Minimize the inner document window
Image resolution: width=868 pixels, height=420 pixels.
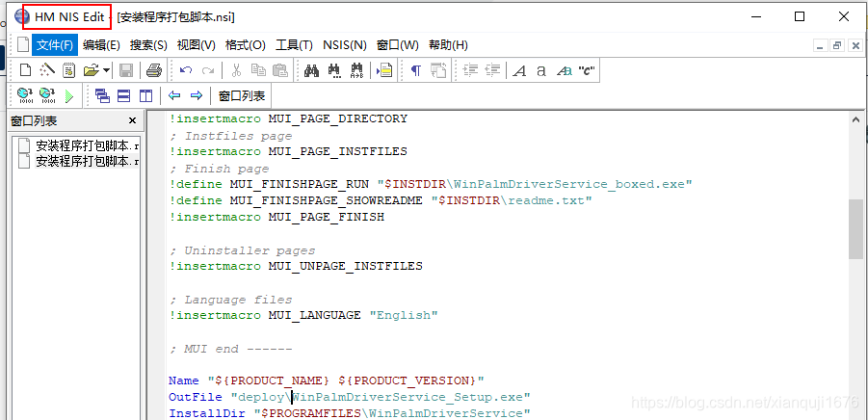pos(821,45)
